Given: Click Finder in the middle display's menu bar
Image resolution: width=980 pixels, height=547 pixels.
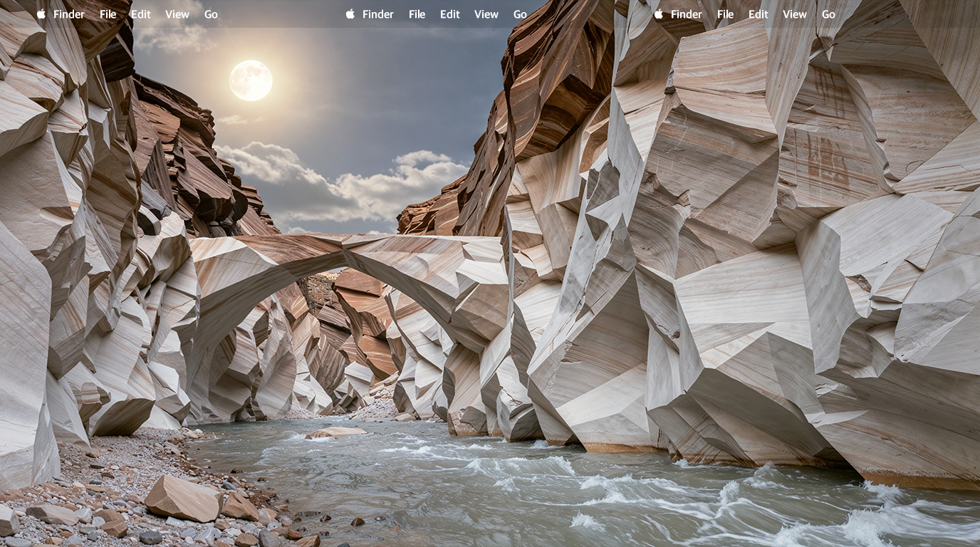Looking at the screenshot, I should pos(378,14).
